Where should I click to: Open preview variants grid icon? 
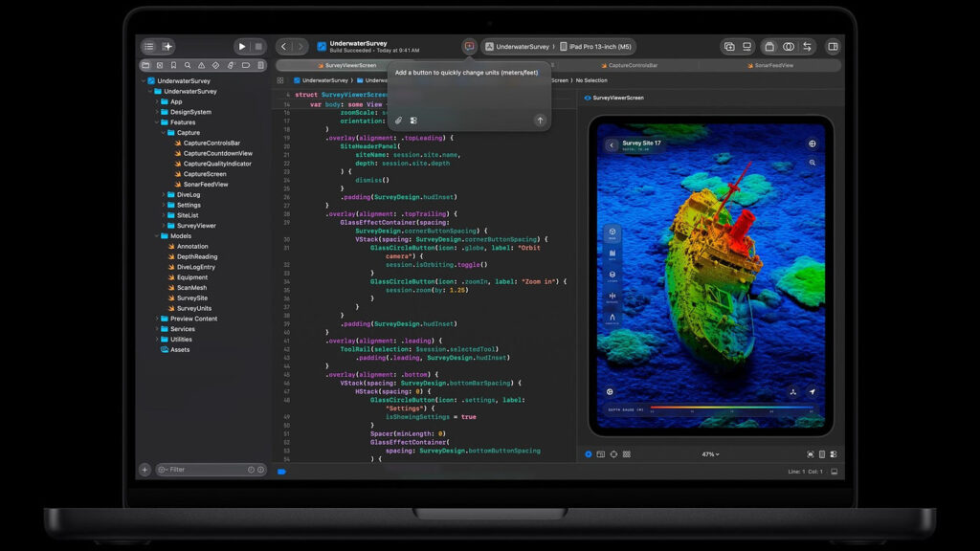coord(627,454)
